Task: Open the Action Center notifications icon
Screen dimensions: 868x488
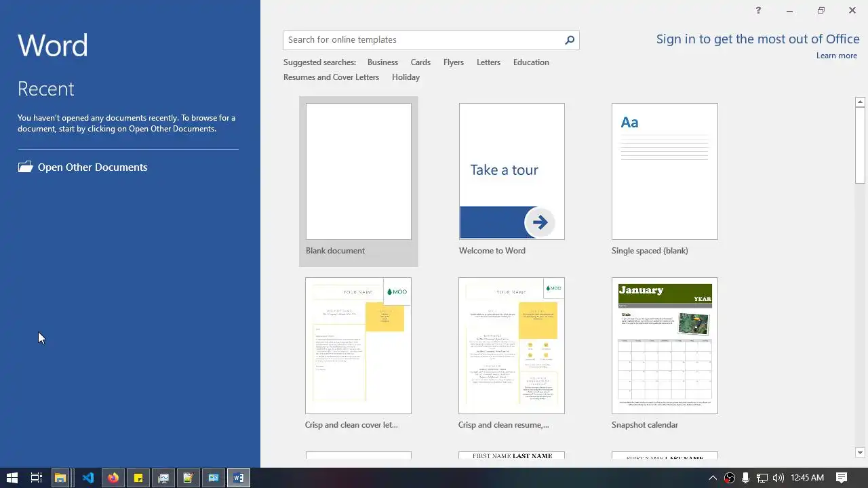Action: coord(842,478)
